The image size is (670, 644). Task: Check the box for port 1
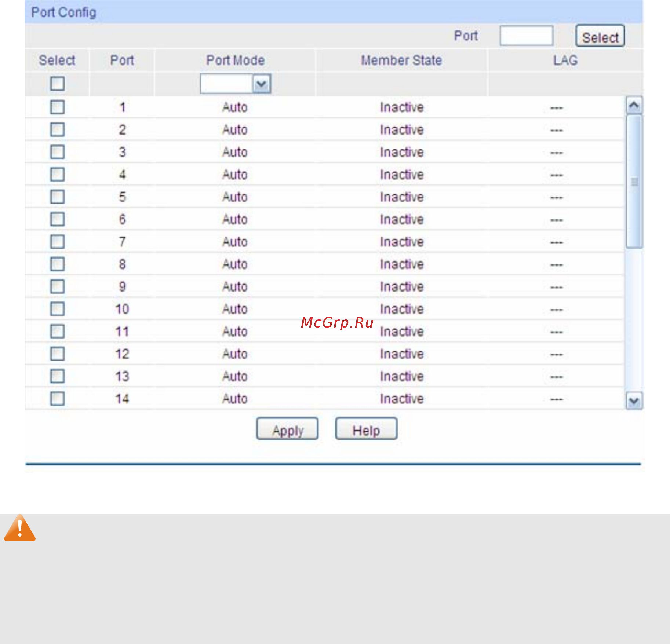click(57, 107)
